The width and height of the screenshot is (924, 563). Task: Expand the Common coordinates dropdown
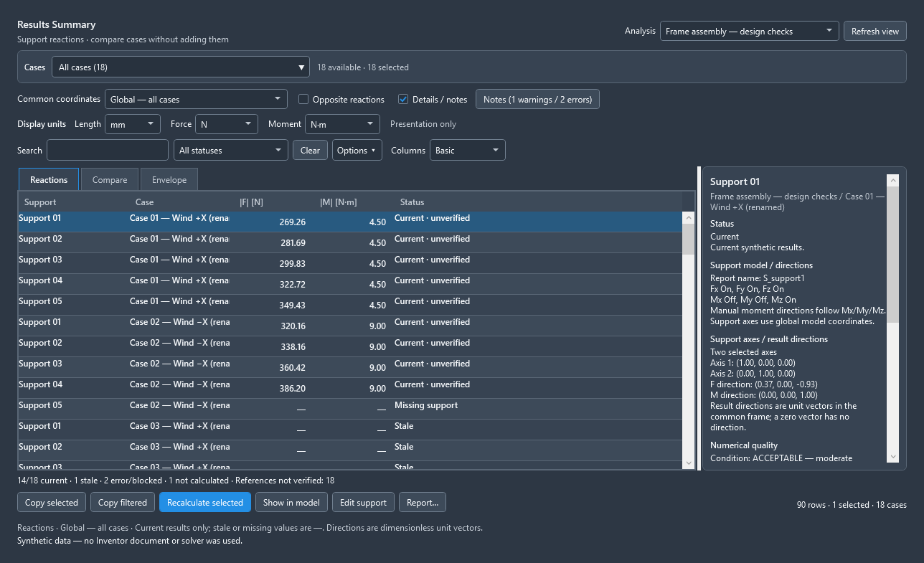[196, 99]
